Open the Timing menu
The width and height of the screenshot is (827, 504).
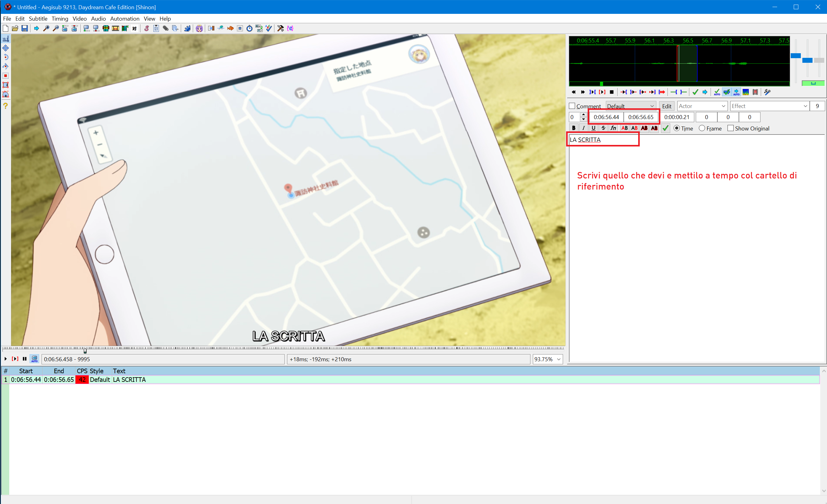point(60,19)
